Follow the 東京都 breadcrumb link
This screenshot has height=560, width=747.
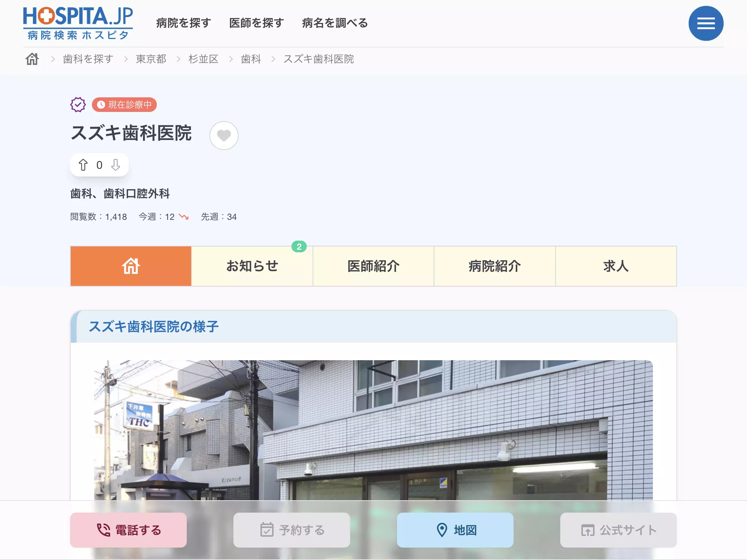[x=151, y=59]
